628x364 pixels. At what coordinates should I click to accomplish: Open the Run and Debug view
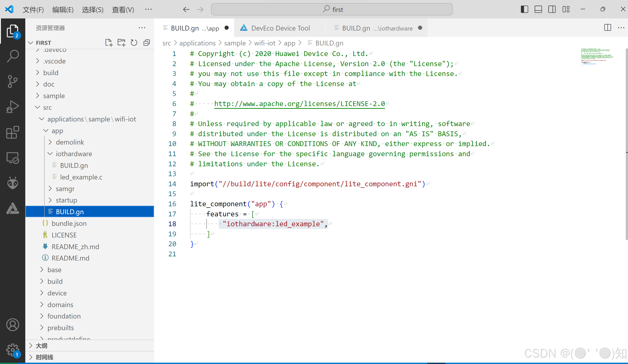pos(13,107)
